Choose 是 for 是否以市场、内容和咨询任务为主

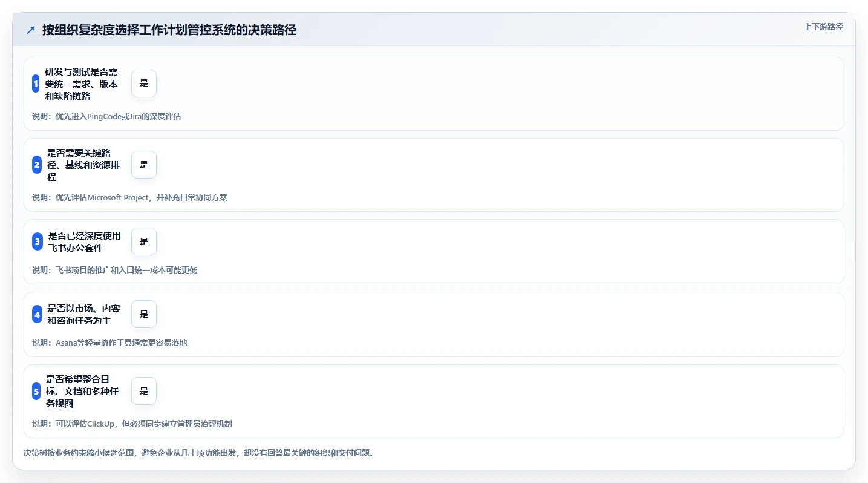pyautogui.click(x=144, y=314)
